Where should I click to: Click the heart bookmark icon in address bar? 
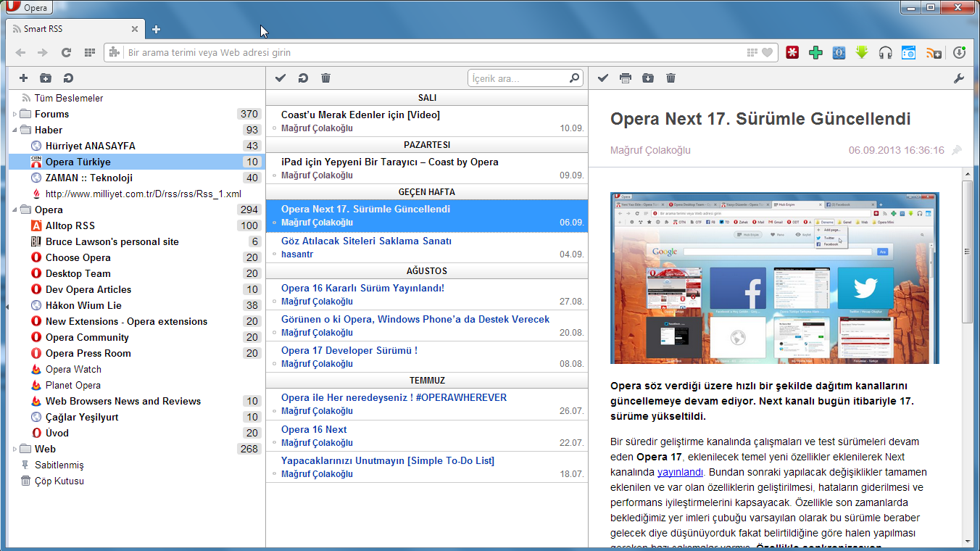click(x=768, y=52)
